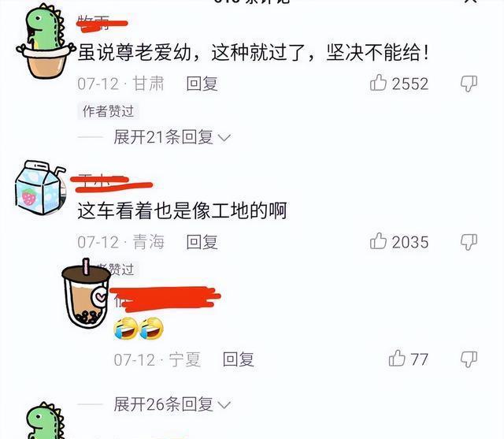Expand 展开21条回复 replies
The width and height of the screenshot is (504, 439).
172,137
